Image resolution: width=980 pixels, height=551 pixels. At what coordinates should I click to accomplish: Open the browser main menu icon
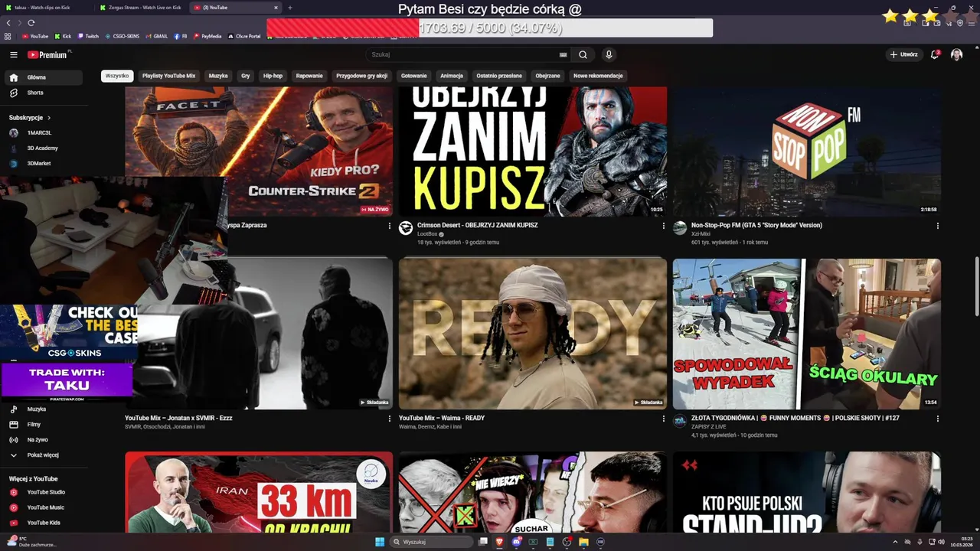(973, 23)
